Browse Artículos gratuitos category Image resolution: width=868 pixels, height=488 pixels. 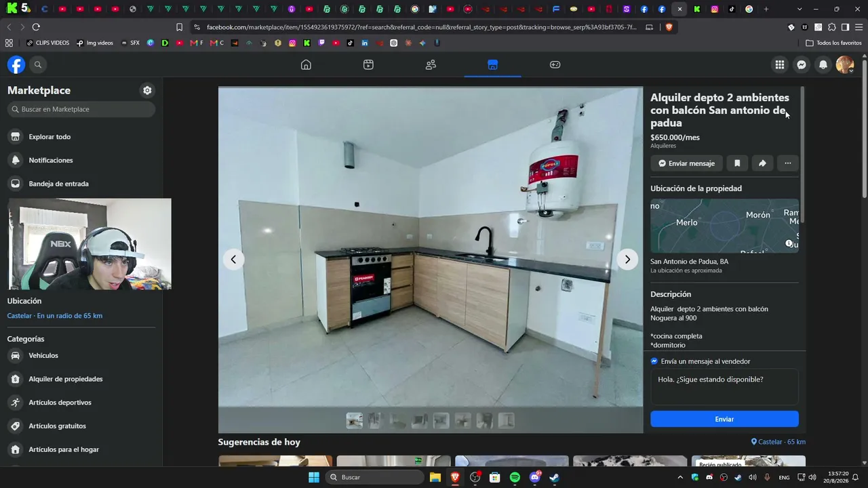pyautogui.click(x=81, y=426)
